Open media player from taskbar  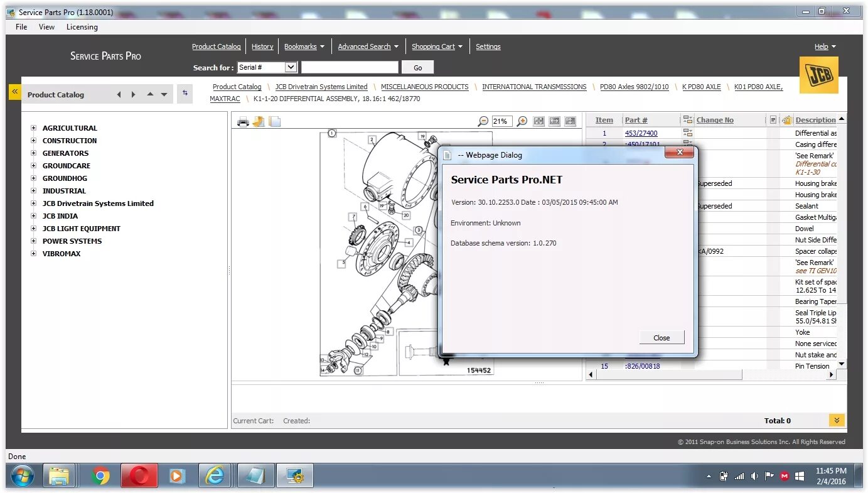(x=176, y=477)
